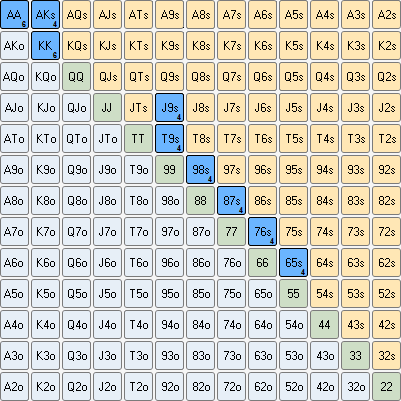Select the JTs suited cell
This screenshot has width=401, height=401.
pos(138,107)
